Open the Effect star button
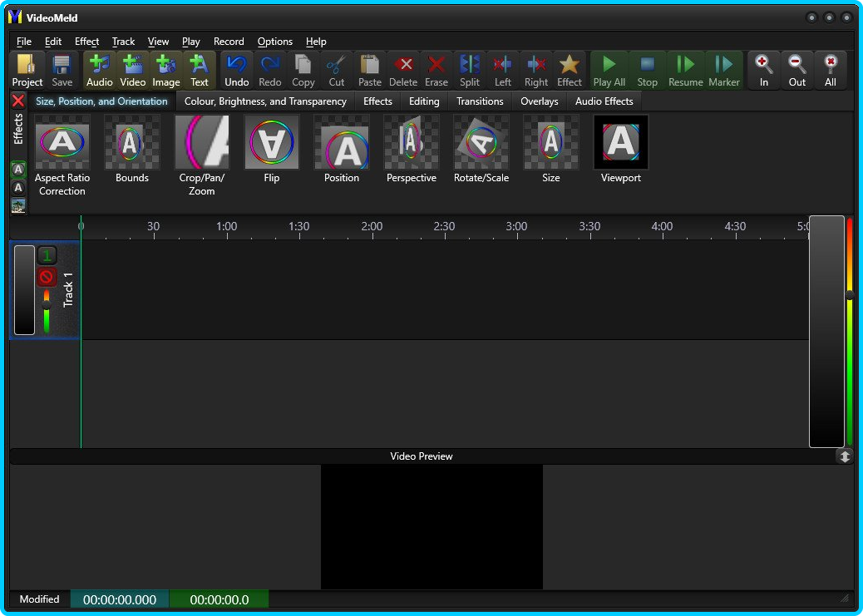Screen dimensions: 863x616 pyautogui.click(x=569, y=71)
